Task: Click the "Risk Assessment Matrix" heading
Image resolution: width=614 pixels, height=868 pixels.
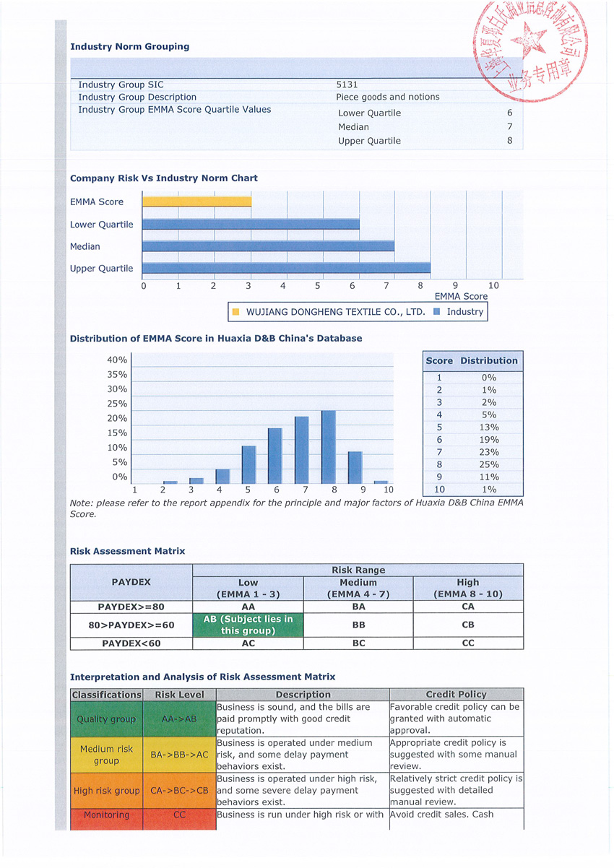Action: click(x=127, y=551)
